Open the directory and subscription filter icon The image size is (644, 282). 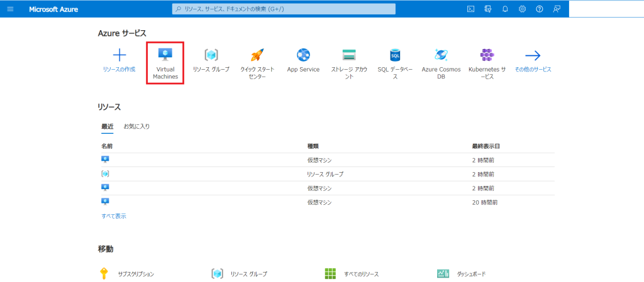488,9
